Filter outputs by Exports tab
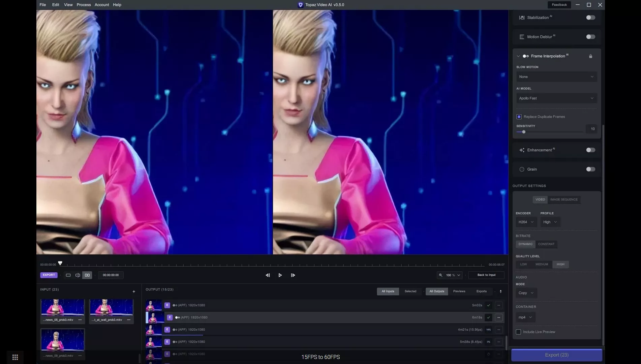Screen dimensions: 641x364 pyautogui.click(x=481, y=291)
